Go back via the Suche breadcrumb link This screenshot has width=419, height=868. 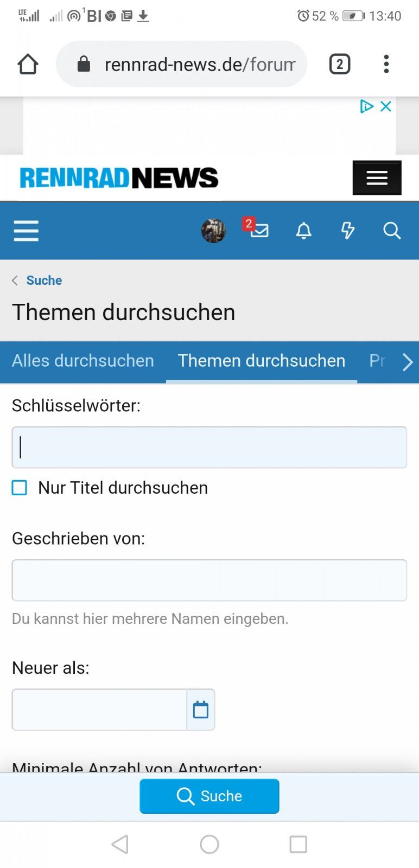point(44,280)
